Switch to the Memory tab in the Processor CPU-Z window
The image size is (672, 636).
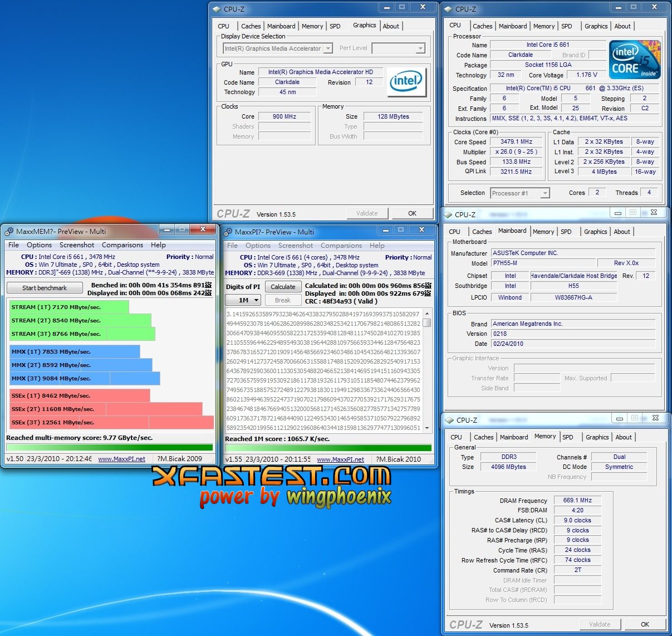coord(543,26)
